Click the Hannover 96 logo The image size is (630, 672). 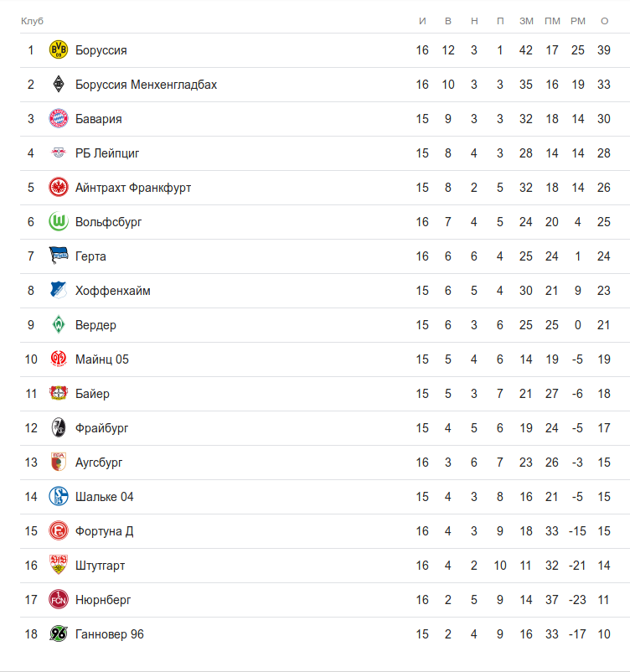(x=59, y=634)
